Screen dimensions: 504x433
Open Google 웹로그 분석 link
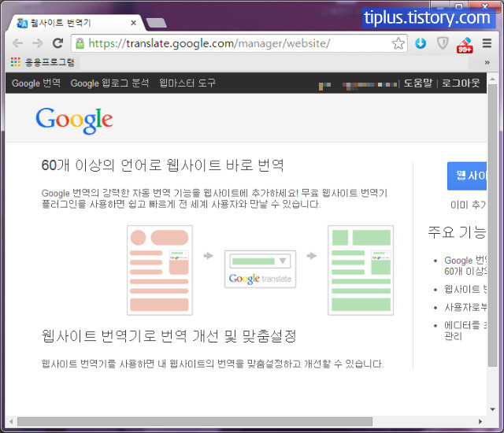[x=109, y=83]
